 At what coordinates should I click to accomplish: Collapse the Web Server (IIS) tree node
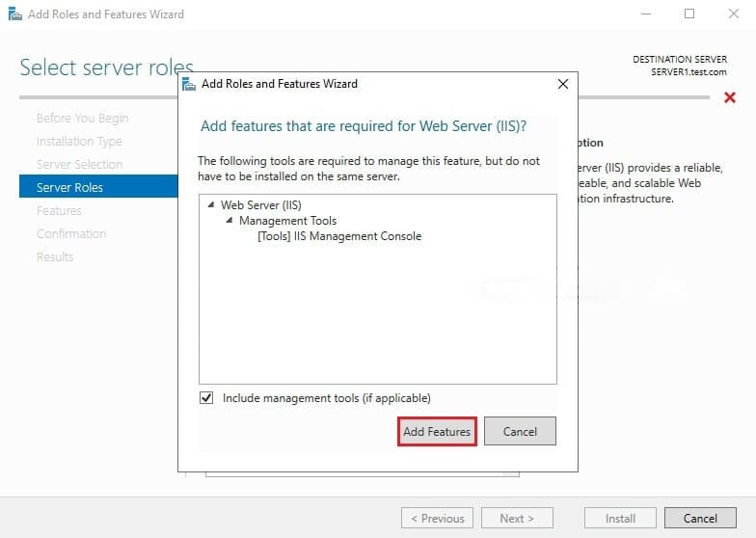click(211, 204)
